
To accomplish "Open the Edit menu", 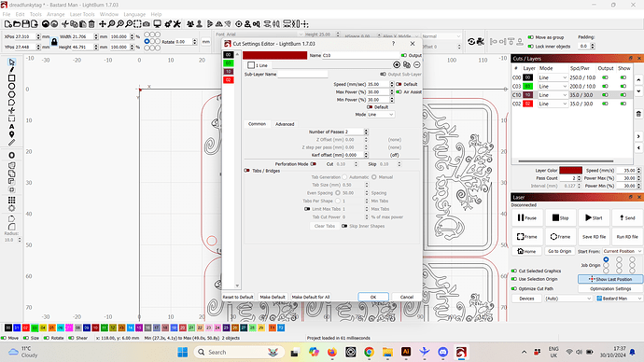I will (x=21, y=14).
